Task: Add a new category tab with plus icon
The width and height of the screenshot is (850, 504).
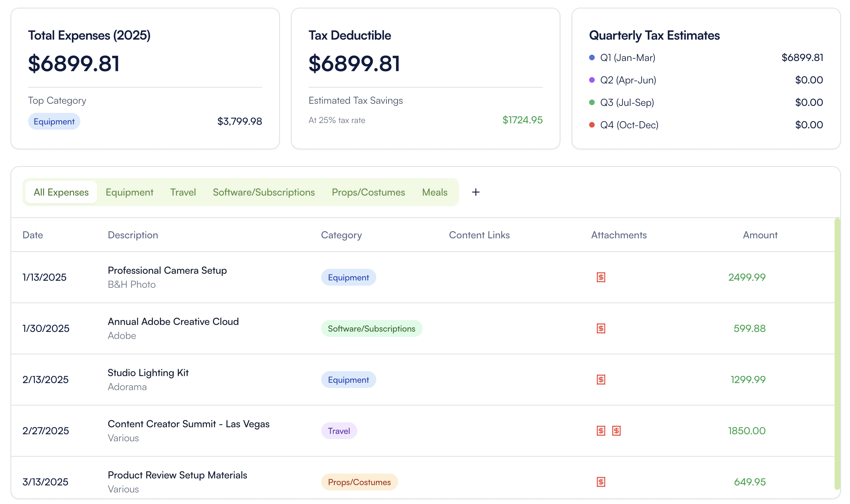Action: pos(476,192)
